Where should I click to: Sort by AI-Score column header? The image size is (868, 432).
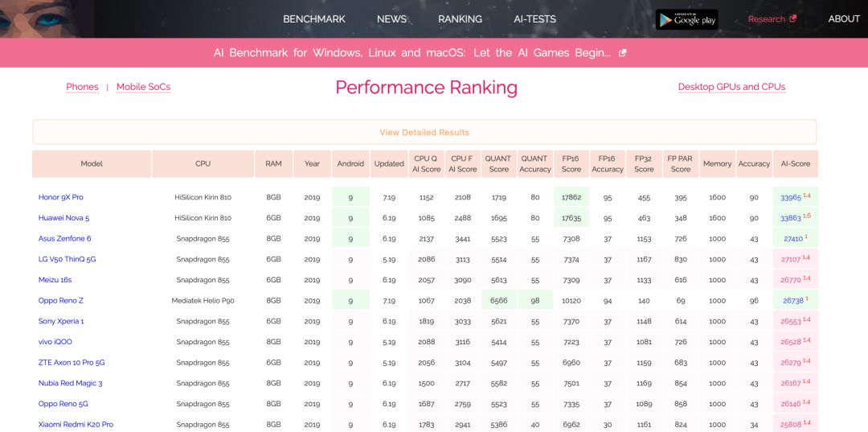click(x=796, y=164)
